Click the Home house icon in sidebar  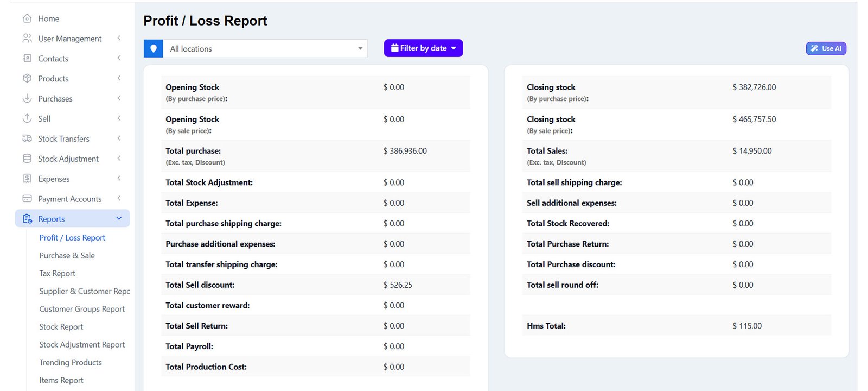tap(27, 18)
